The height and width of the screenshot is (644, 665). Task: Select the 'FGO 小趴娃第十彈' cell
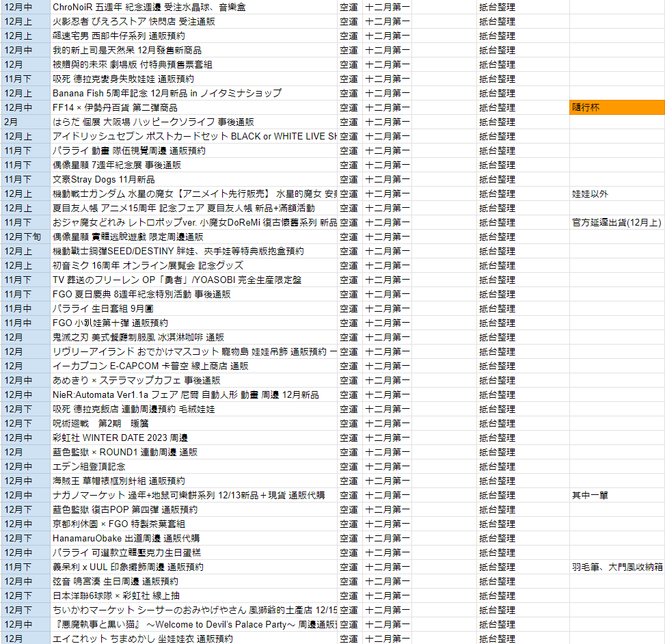pos(194,323)
